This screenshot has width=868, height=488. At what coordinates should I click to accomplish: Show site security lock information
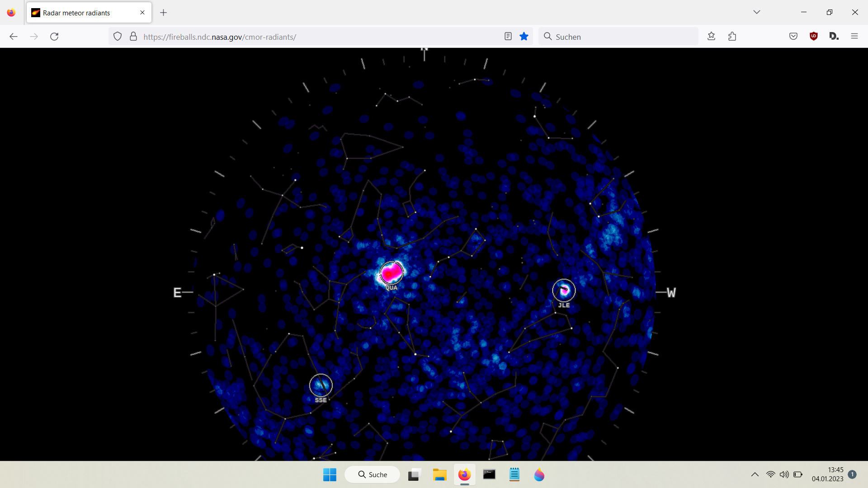133,37
